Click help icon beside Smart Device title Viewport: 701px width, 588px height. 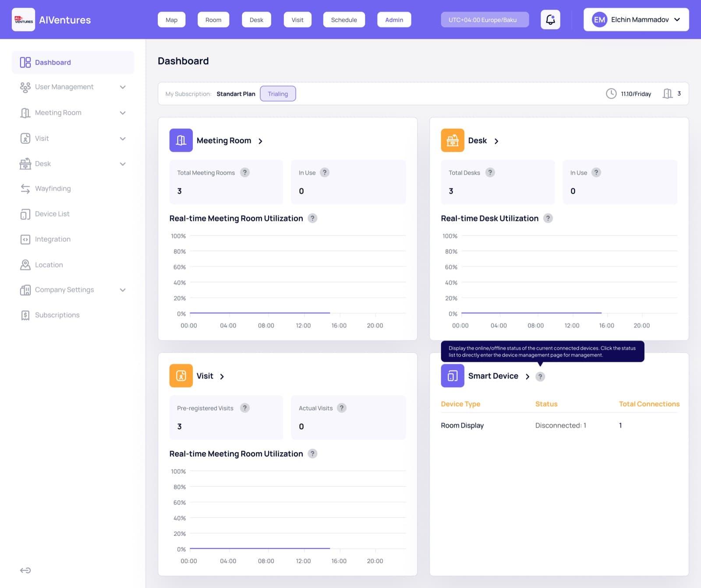pos(540,376)
